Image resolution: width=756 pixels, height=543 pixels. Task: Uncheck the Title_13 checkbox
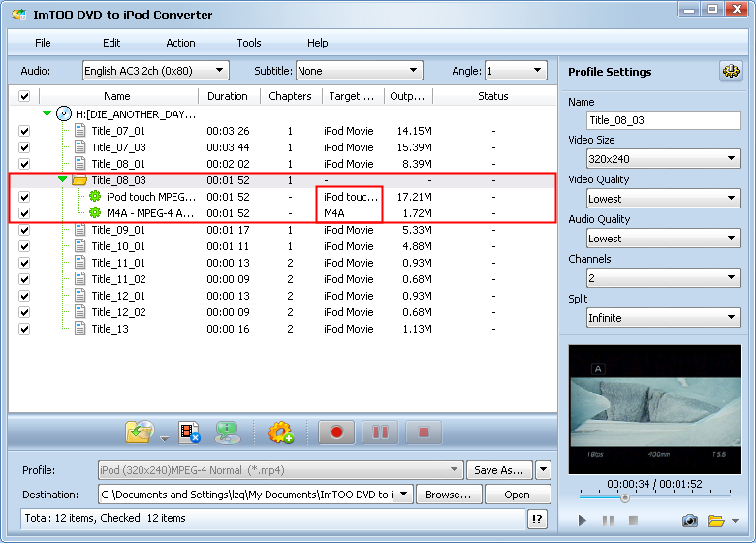[24, 329]
